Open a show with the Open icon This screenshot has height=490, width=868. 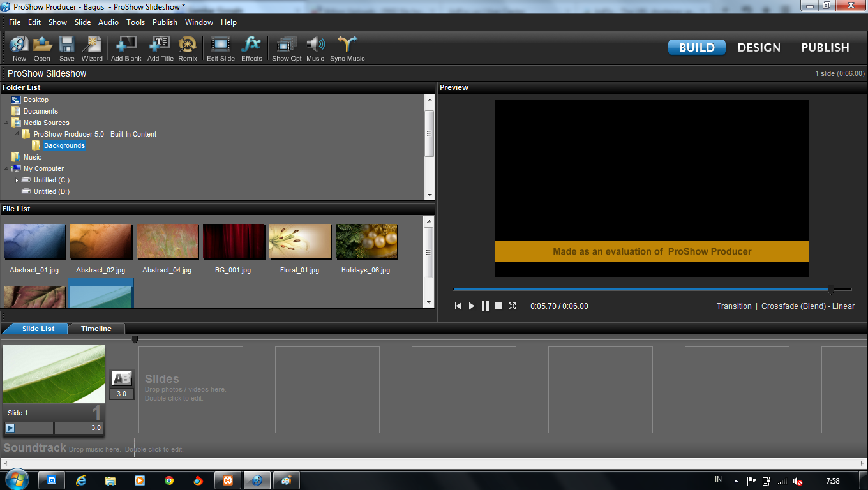click(42, 48)
